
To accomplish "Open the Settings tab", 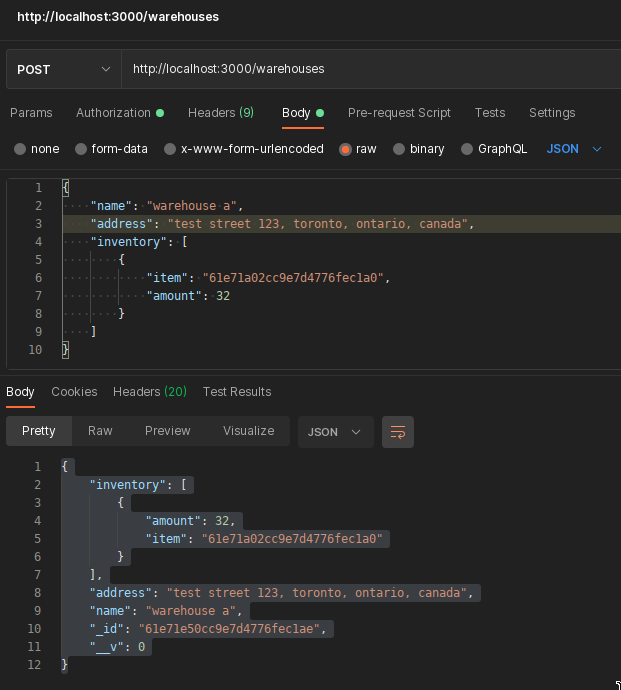I will [552, 113].
